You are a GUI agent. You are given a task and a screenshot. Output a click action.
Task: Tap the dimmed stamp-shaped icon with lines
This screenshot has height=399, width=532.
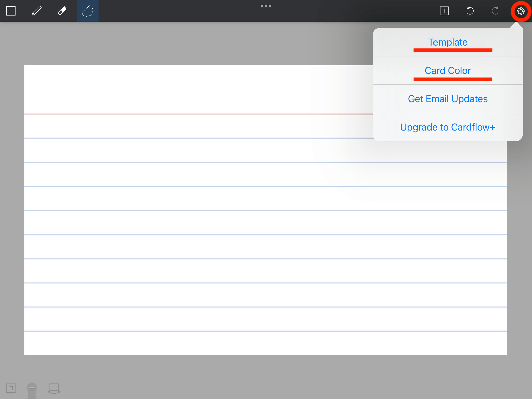(x=32, y=390)
